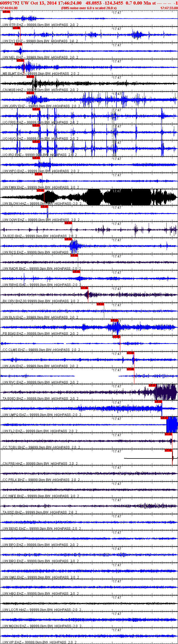Select the TA I02D BHZ station label
This screenshot has height=644, width=178.
click(12, 236)
